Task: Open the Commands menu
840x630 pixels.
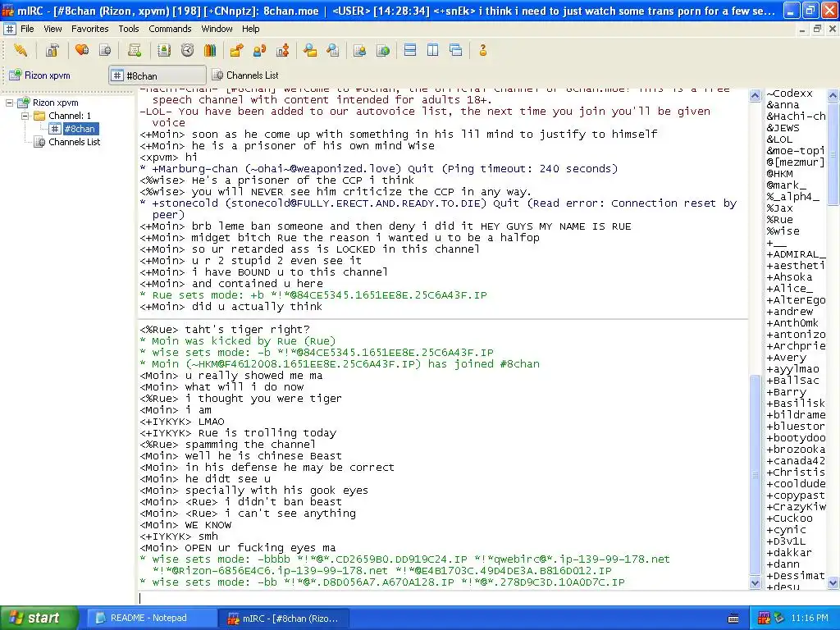Action: [x=170, y=29]
